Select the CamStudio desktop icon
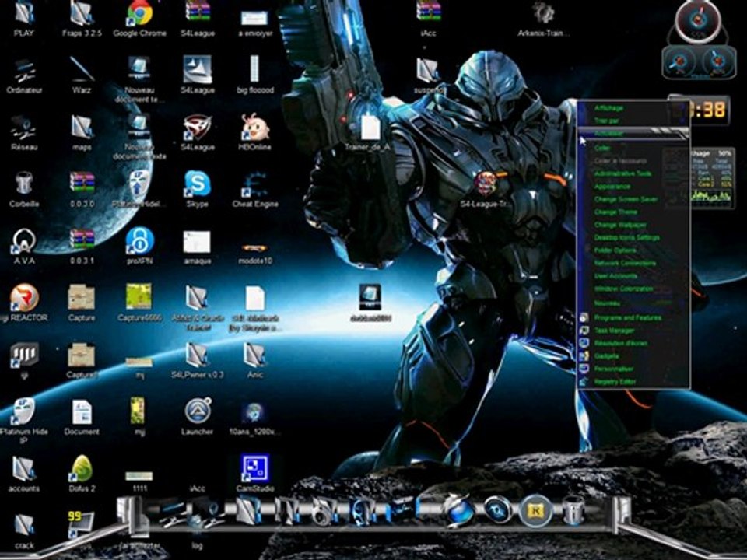This screenshot has width=747, height=560. tap(255, 473)
